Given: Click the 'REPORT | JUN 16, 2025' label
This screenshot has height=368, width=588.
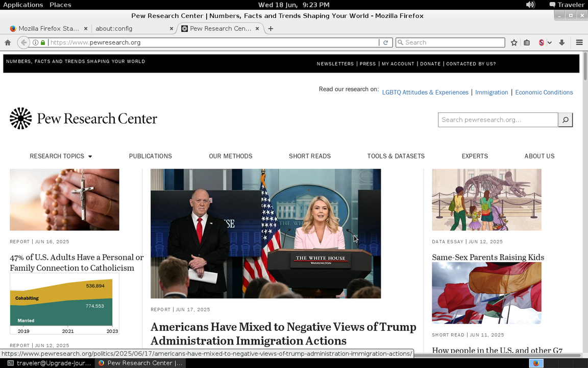Looking at the screenshot, I should 39,242.
